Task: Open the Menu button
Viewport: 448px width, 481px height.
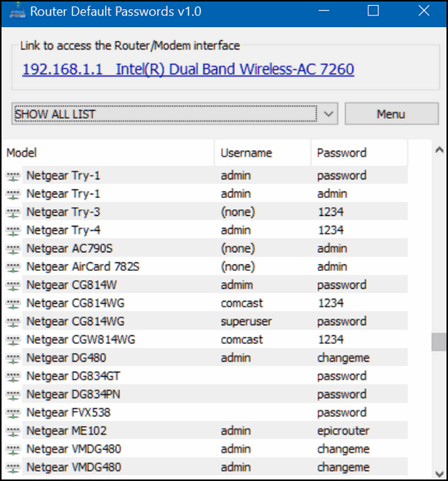Action: tap(391, 114)
